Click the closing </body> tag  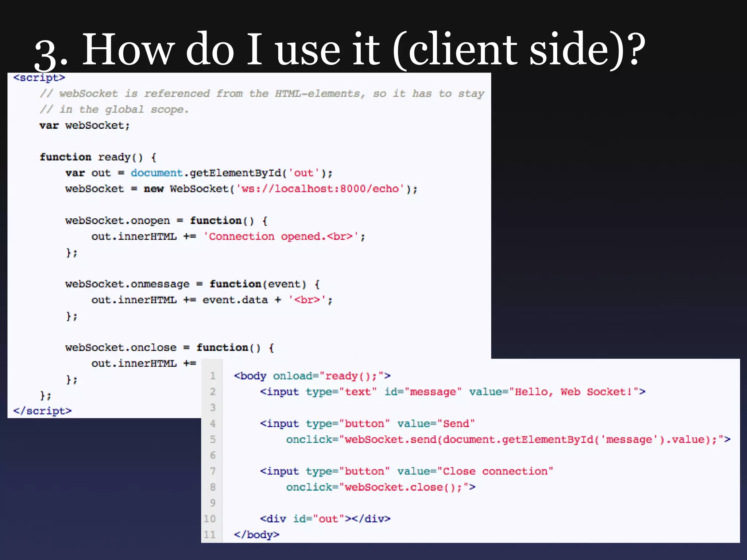[x=256, y=534]
